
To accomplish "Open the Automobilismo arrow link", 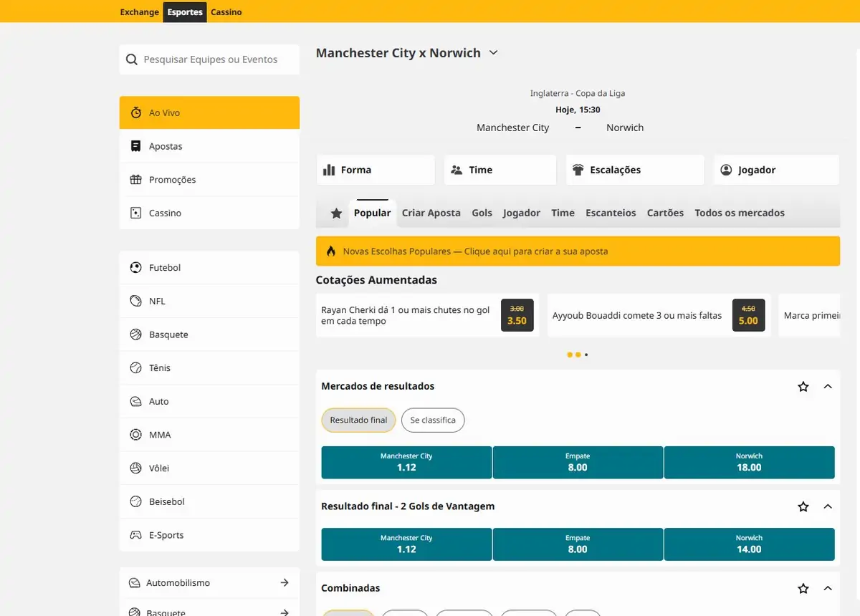I will [285, 583].
